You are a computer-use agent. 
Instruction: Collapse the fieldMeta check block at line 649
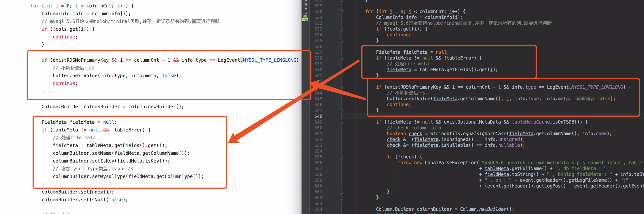tap(341, 122)
